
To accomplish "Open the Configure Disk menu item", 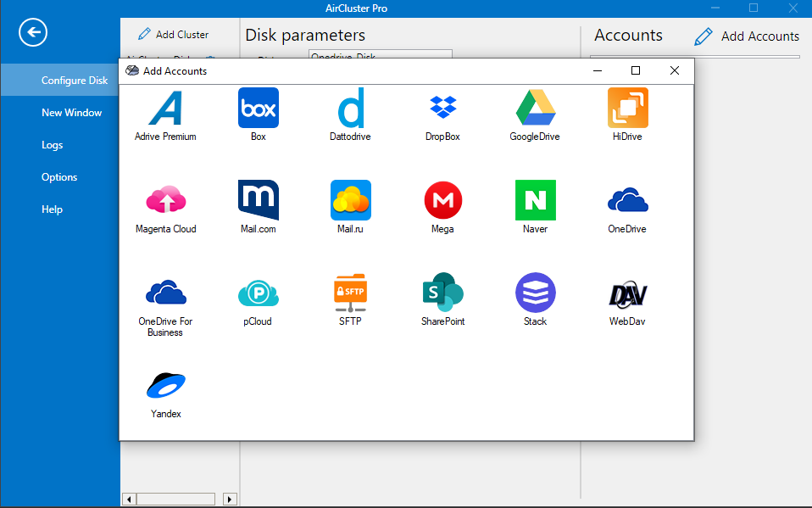I will tap(60, 81).
